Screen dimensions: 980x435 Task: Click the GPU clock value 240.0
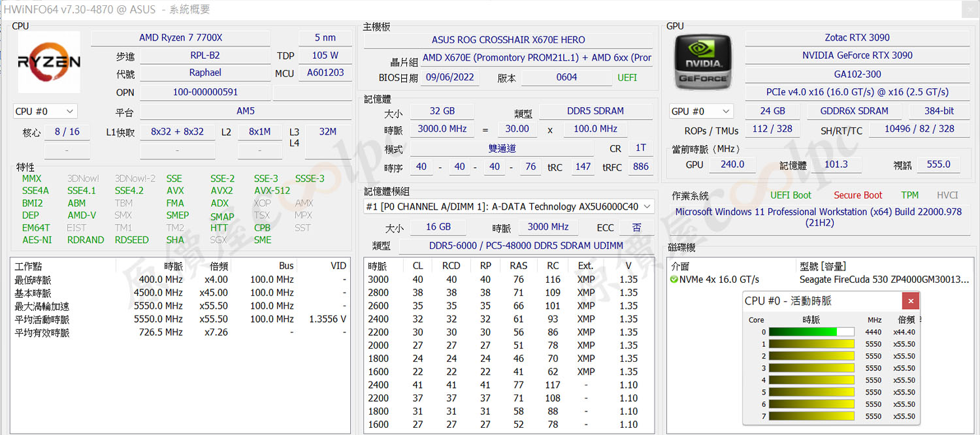pos(732,165)
